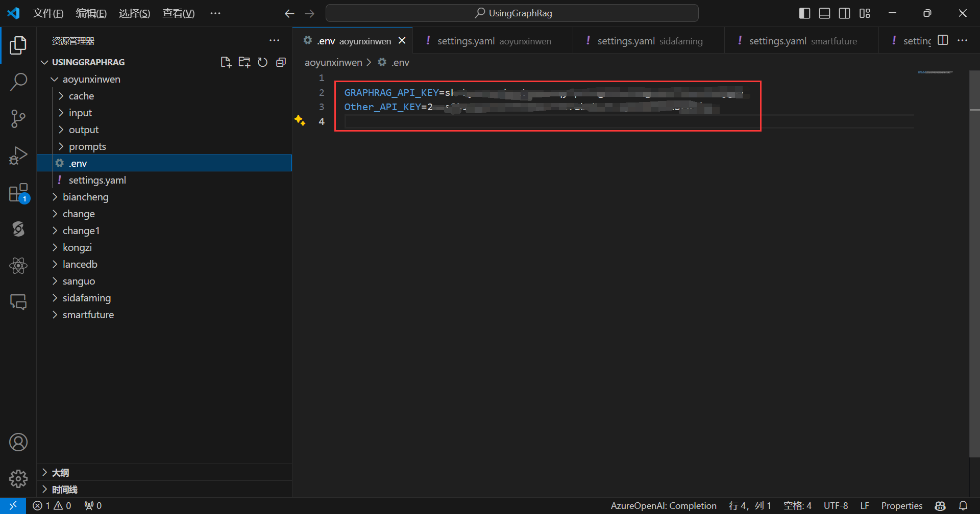Click aoyunxinwen in the breadcrumb
This screenshot has width=980, height=514.
[x=333, y=62]
